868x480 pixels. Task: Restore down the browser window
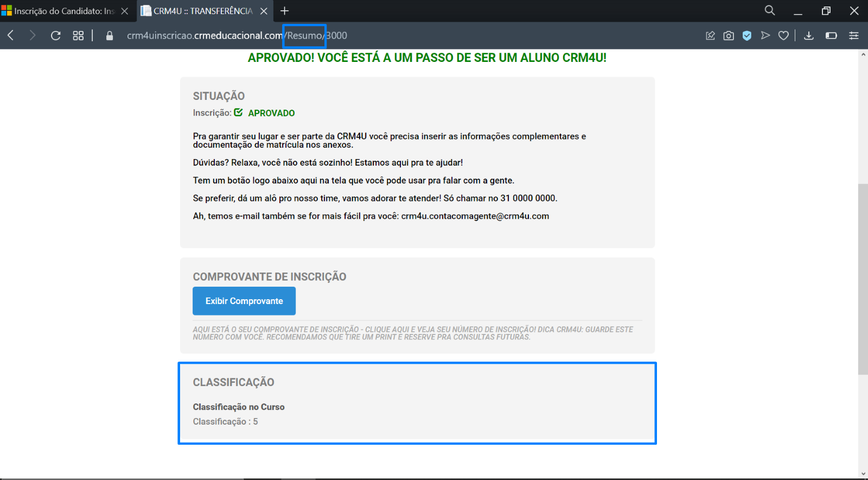pos(826,11)
